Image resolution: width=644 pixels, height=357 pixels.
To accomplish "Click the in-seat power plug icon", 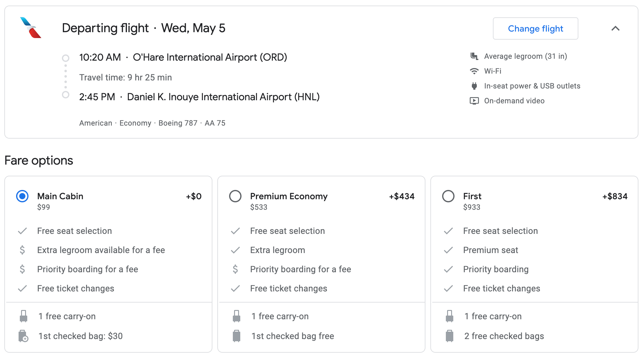I will point(474,86).
